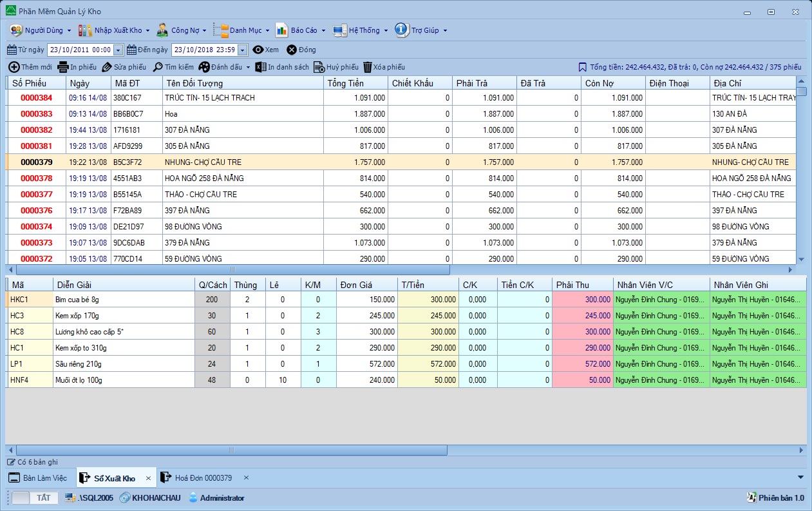812x511 pixels.
Task: Sort by Tổng Tiền column header
Action: pos(355,83)
